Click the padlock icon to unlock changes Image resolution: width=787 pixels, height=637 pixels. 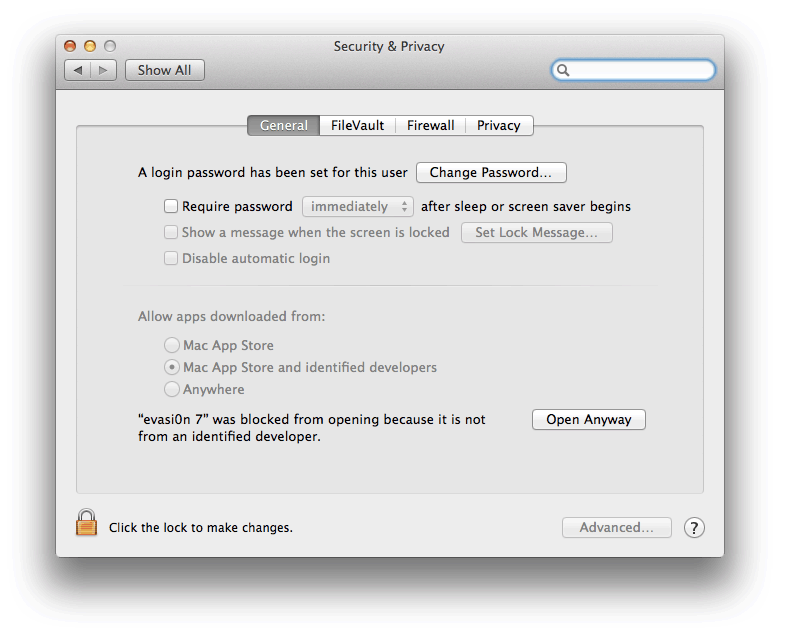[87, 523]
